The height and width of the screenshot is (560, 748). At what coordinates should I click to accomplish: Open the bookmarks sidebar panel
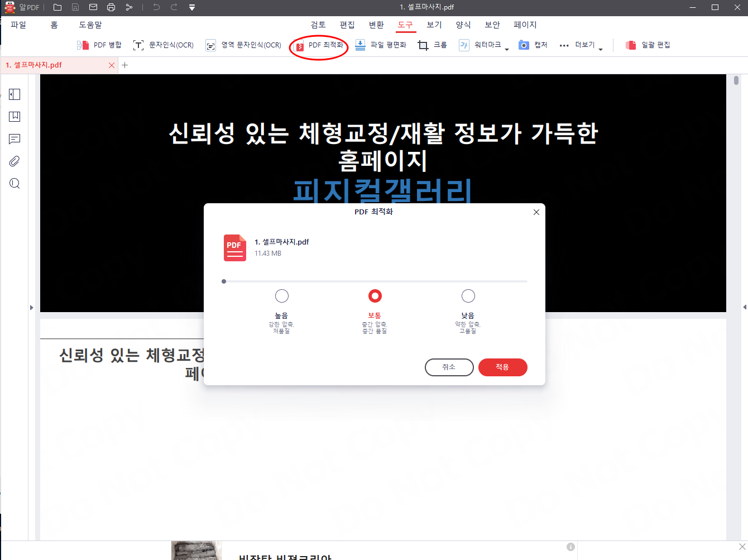[x=15, y=117]
